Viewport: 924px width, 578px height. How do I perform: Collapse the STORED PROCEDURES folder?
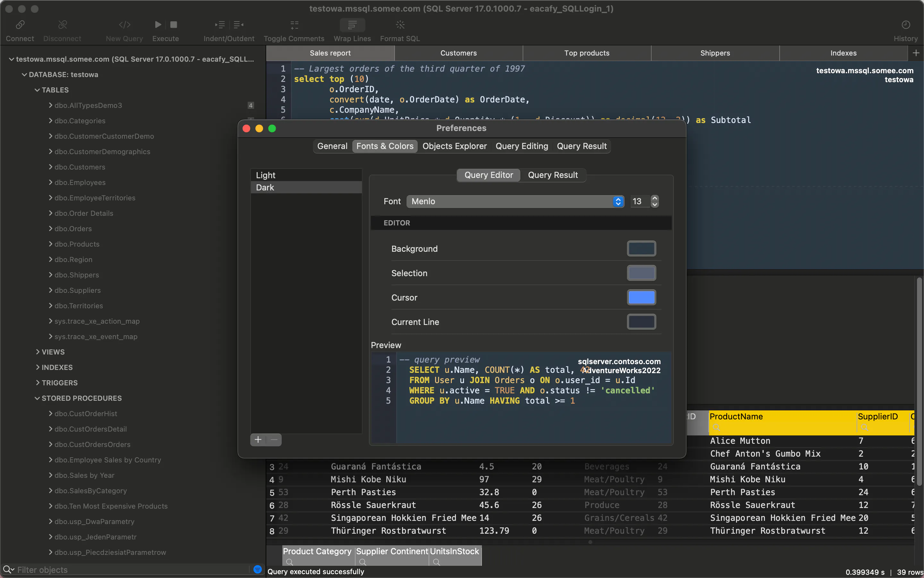37,398
